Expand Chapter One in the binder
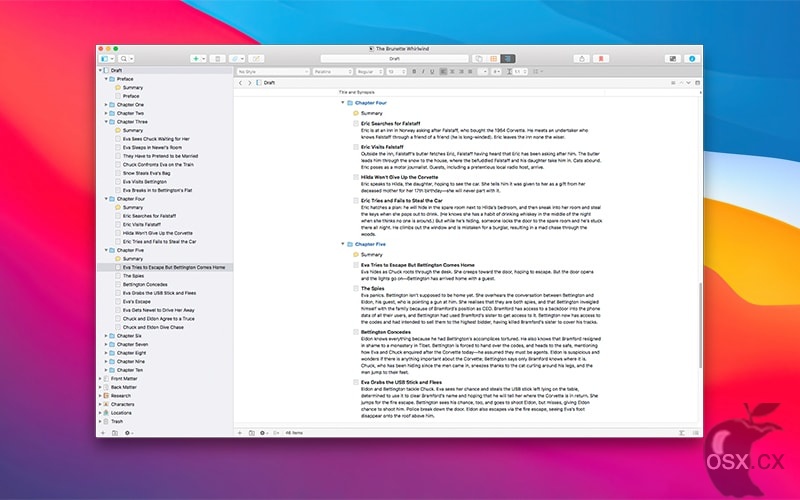 point(106,105)
